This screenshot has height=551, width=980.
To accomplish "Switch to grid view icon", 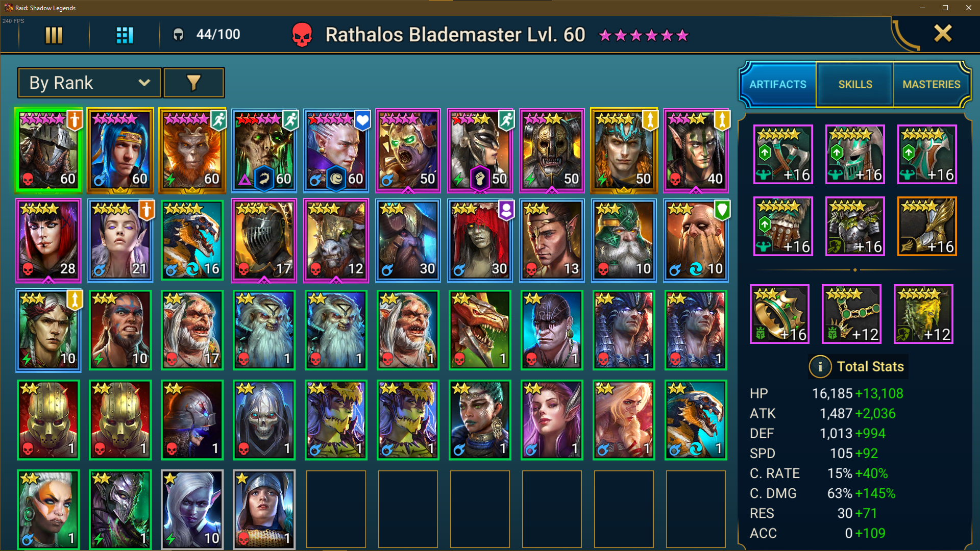I will (x=125, y=35).
